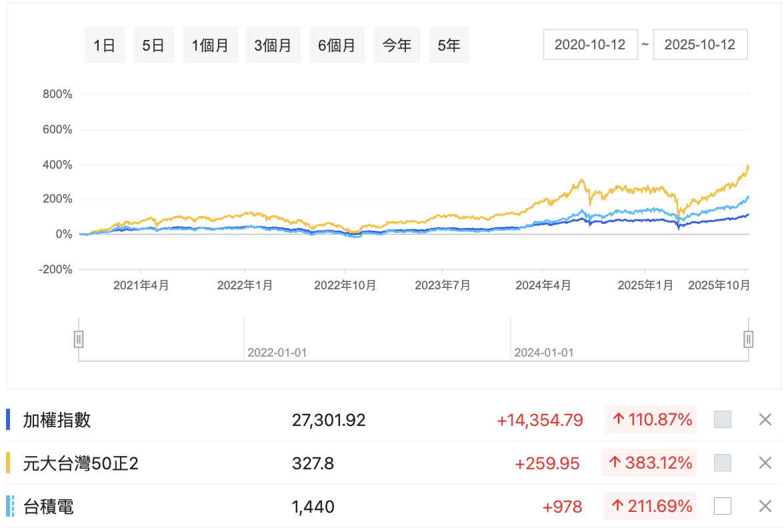Tick the 台積電 row checkbox
784x532 pixels.
pyautogui.click(x=722, y=507)
